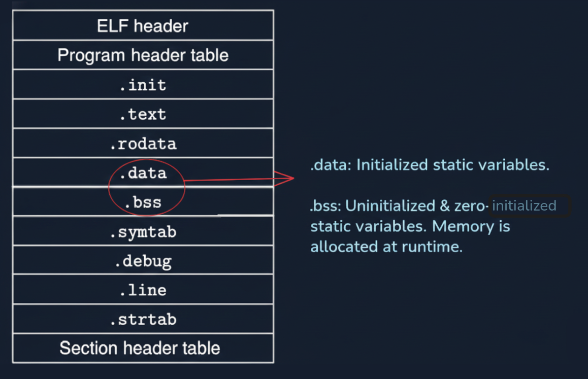Click the red horizontal arrow line
The width and height of the screenshot is (588, 379).
pyautogui.click(x=228, y=180)
